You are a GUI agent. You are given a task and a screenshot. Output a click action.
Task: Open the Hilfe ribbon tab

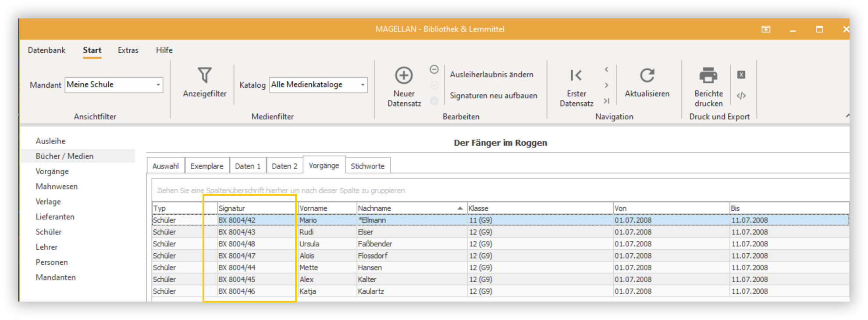coord(164,50)
